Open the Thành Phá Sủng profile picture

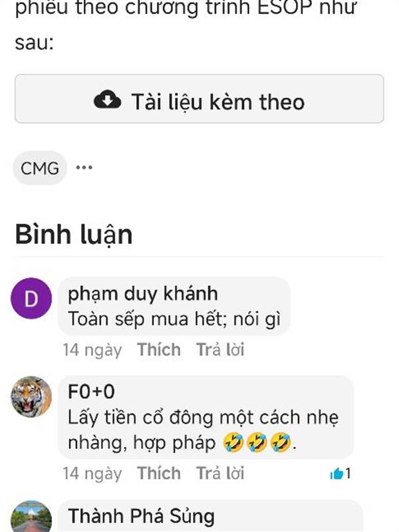click(31, 517)
